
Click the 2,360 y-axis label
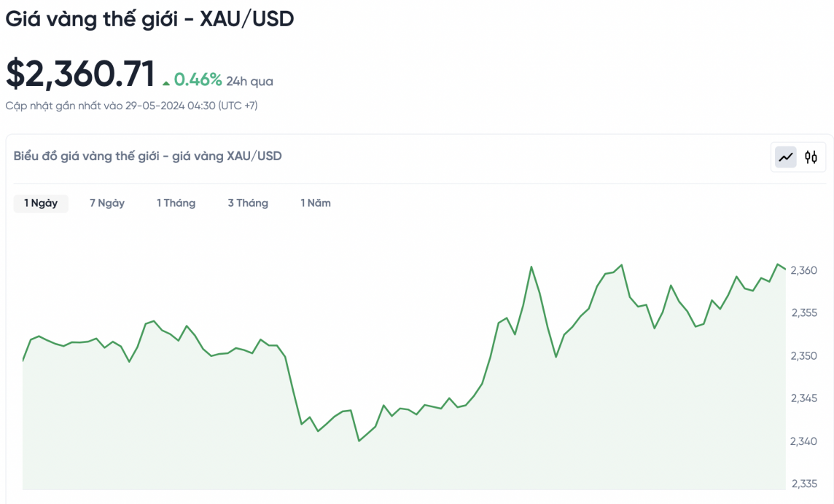(x=804, y=271)
